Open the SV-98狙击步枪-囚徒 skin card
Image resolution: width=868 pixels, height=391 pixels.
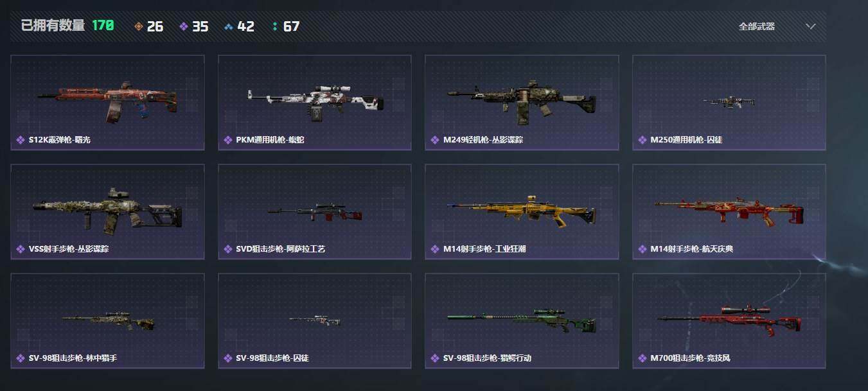[x=315, y=321]
